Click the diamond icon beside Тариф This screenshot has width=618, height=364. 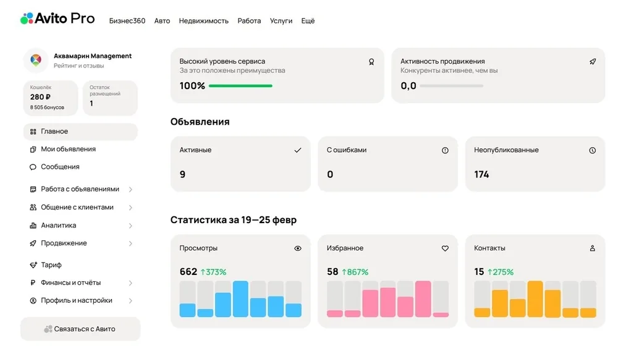click(33, 265)
